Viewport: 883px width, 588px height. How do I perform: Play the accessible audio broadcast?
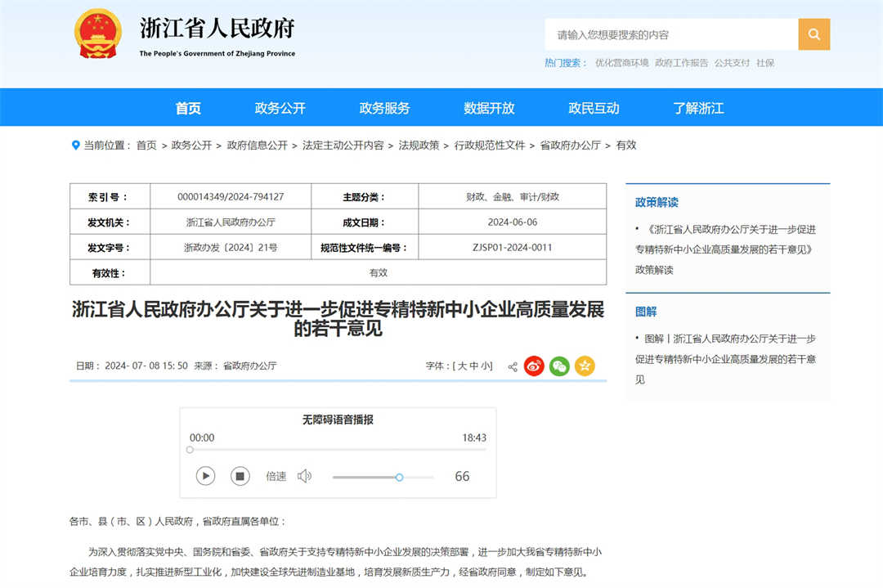pos(205,476)
